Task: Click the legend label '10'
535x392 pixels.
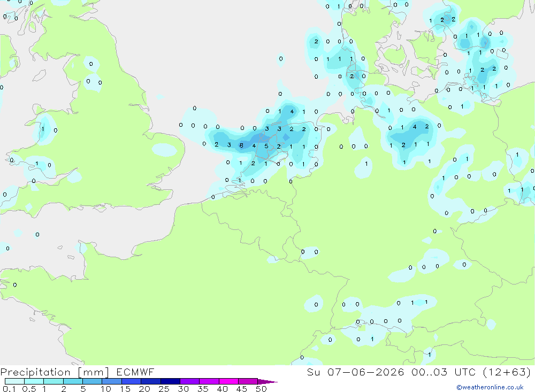Action: pyautogui.click(x=106, y=389)
